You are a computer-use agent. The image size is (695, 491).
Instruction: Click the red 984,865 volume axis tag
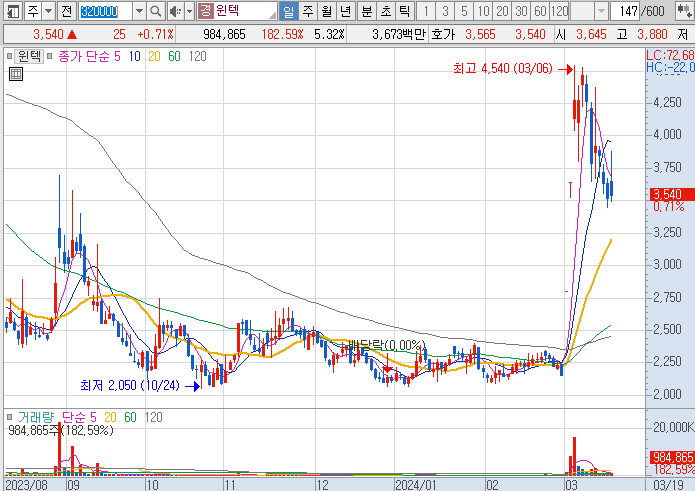pyautogui.click(x=672, y=457)
